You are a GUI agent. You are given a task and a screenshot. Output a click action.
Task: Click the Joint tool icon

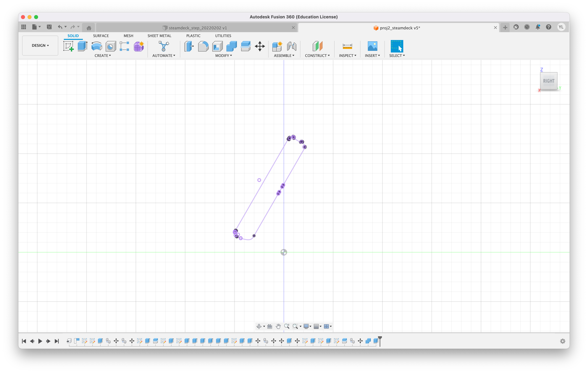coord(292,46)
